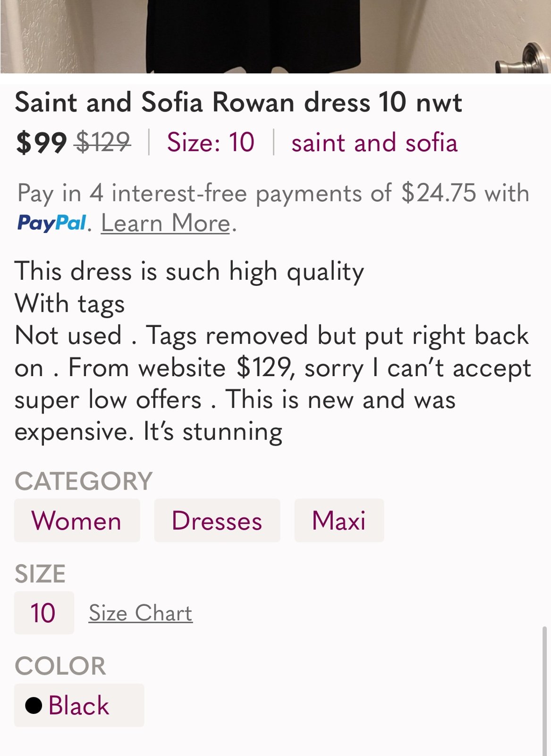The width and height of the screenshot is (551, 756).
Task: Click the black color dot swatch
Action: point(34,705)
